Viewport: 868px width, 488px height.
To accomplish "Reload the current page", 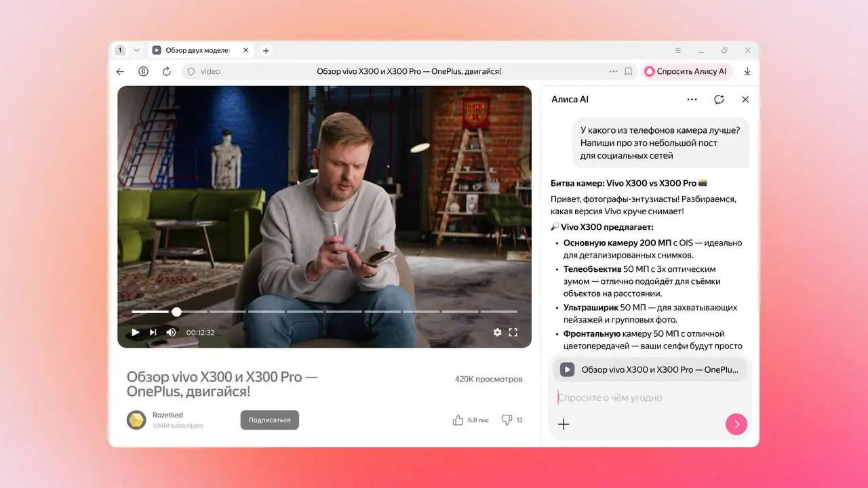I will click(x=167, y=71).
